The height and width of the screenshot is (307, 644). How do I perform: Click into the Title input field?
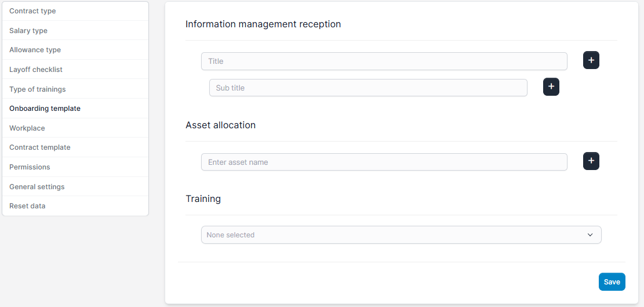[x=384, y=61]
